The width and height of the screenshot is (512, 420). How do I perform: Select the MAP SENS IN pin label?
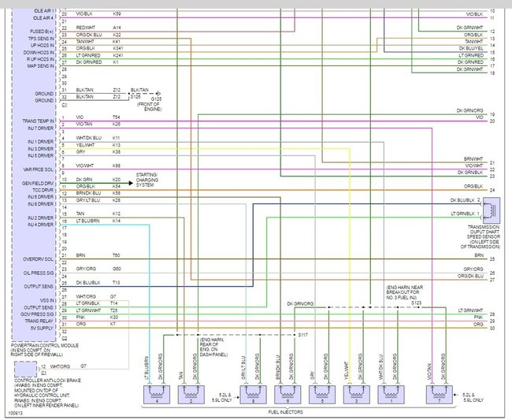(x=40, y=66)
